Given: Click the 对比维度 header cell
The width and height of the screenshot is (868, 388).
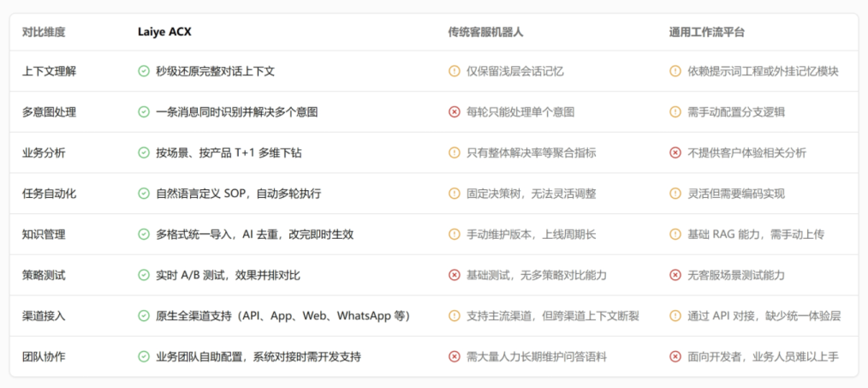Looking at the screenshot, I should tap(44, 32).
